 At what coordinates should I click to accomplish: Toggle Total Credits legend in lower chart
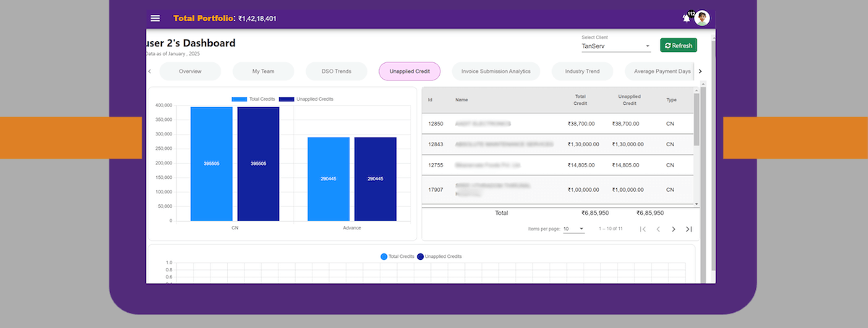[398, 256]
